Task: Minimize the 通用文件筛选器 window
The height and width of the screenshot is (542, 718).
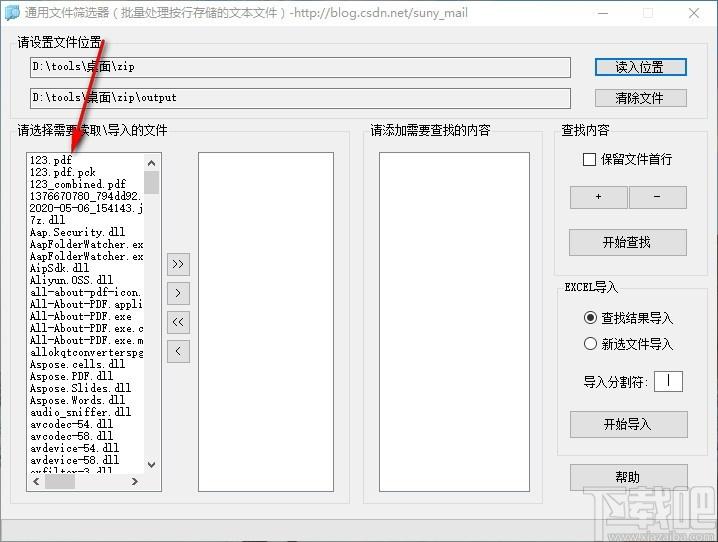Action: click(603, 13)
